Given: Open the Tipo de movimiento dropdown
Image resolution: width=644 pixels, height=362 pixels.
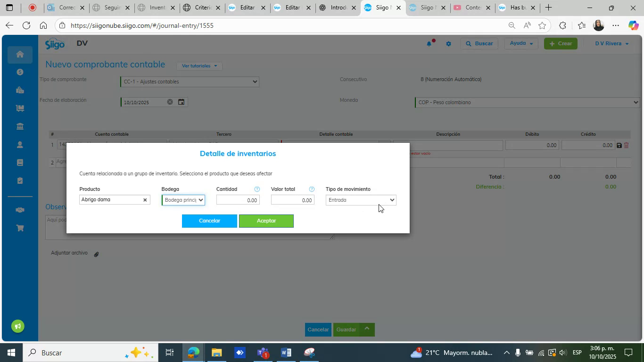Looking at the screenshot, I should pos(361,200).
